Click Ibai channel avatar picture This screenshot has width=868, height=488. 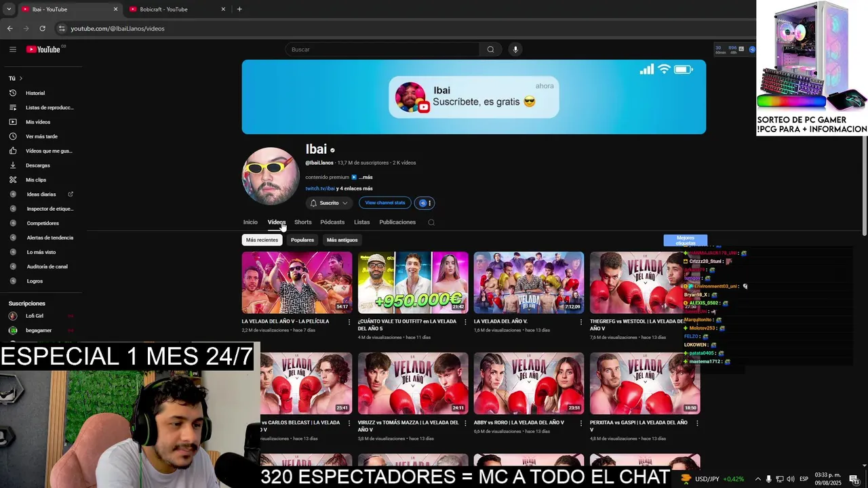pyautogui.click(x=271, y=176)
